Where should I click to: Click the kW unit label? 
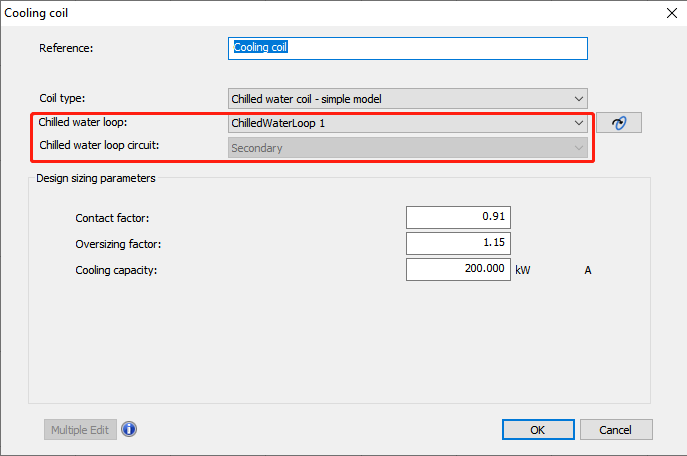tap(524, 270)
